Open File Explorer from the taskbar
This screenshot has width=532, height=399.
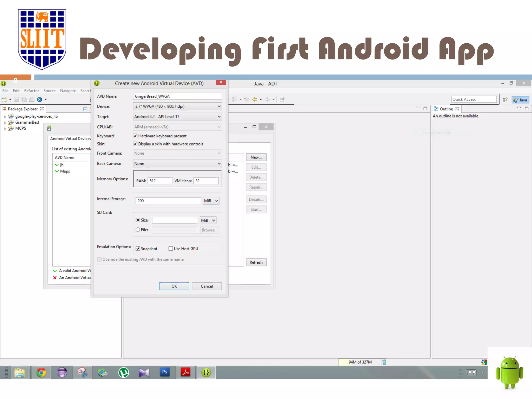pos(19,373)
